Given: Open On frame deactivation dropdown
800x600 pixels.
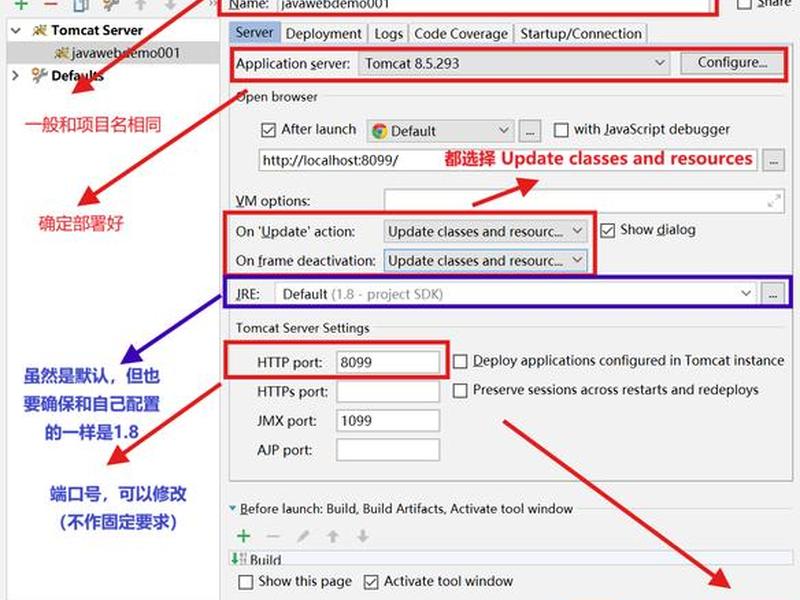Looking at the screenshot, I should click(485, 261).
